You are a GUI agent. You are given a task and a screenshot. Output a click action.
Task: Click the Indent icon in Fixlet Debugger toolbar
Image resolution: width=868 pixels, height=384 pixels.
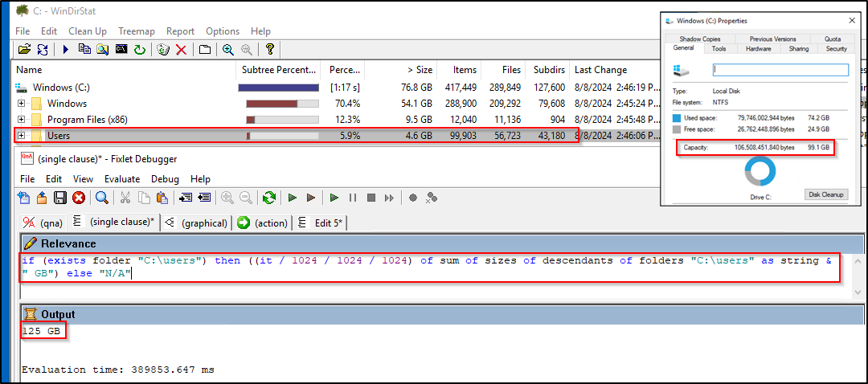[x=186, y=198]
